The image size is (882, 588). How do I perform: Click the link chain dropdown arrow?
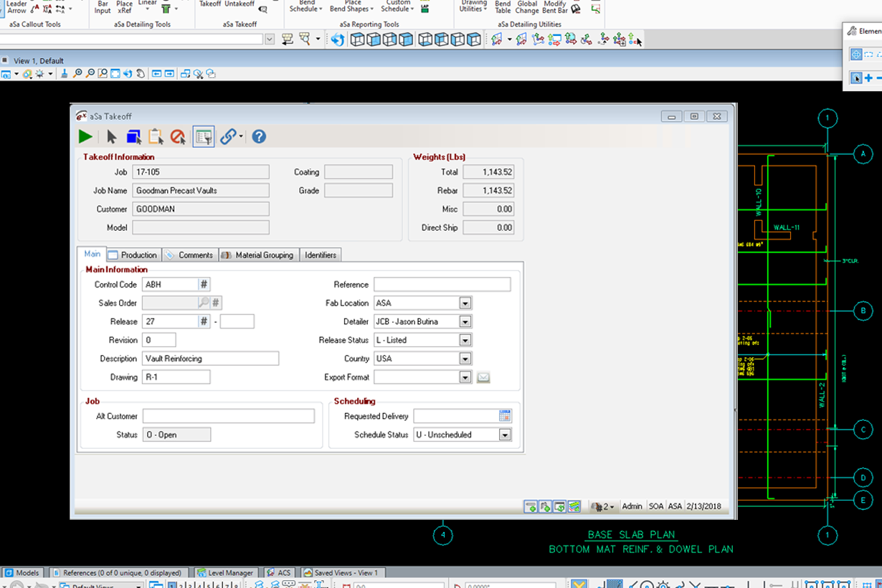tap(241, 136)
